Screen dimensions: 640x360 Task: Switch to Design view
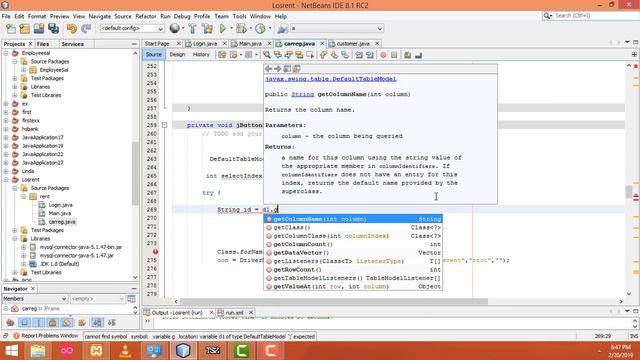[177, 55]
